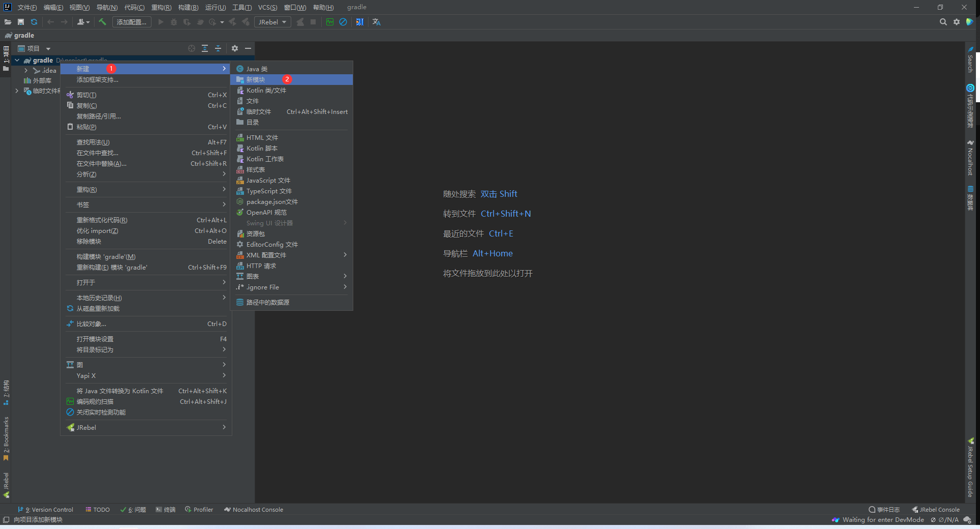The height and width of the screenshot is (529, 980).
Task: Open the 终端 terminal tool window
Action: point(166,510)
